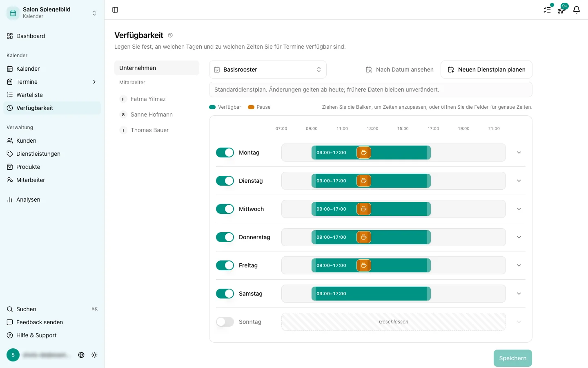Open help icon next to Verfügbarkeit
Viewport: 588px width, 368px height.
(170, 35)
